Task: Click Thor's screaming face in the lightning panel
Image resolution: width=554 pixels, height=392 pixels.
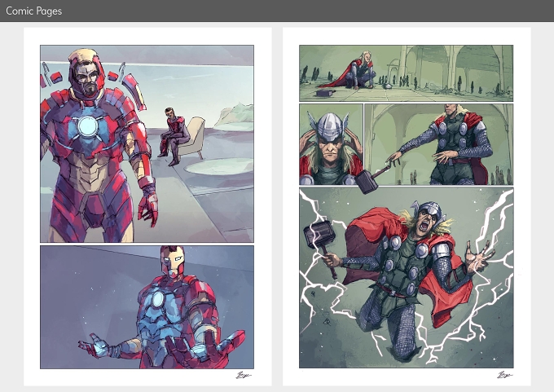Action: [x=427, y=222]
